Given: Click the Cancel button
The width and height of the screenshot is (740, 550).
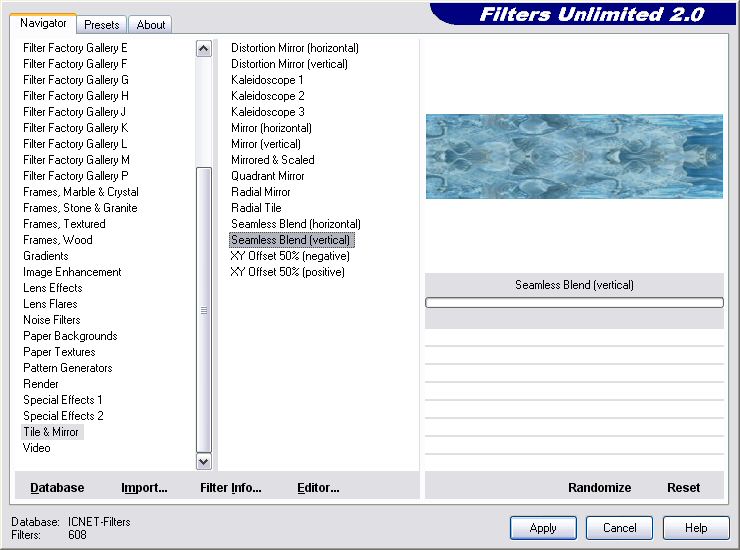Looking at the screenshot, I should [x=619, y=527].
